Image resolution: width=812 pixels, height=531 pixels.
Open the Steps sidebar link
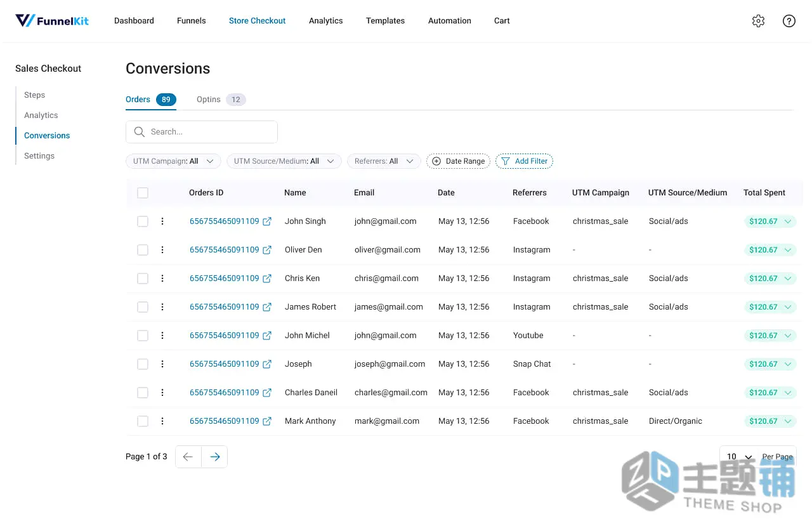34,95
